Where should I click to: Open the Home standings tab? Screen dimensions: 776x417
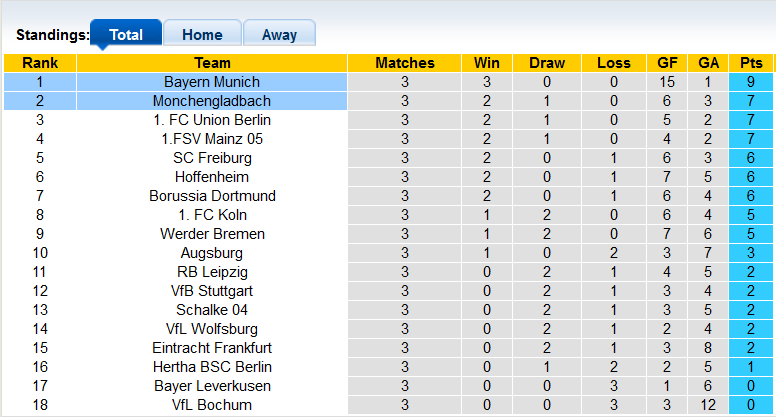[202, 34]
